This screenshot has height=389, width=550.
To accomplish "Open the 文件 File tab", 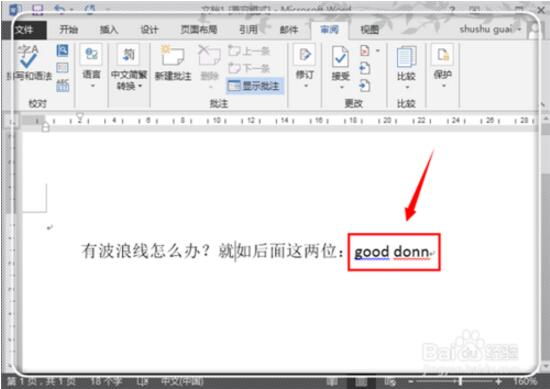I will (x=25, y=30).
